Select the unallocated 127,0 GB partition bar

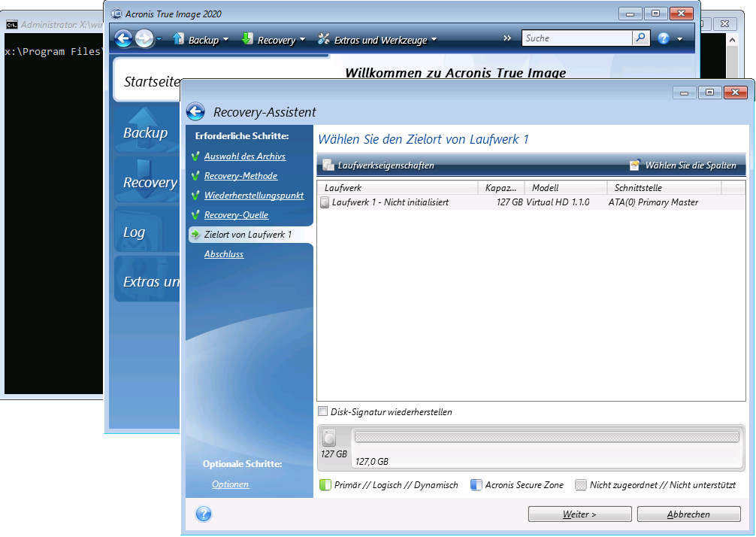(547, 437)
